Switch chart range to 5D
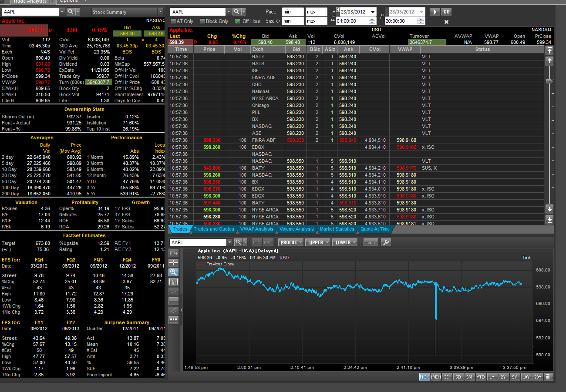This screenshot has width=566, height=392. (x=458, y=377)
